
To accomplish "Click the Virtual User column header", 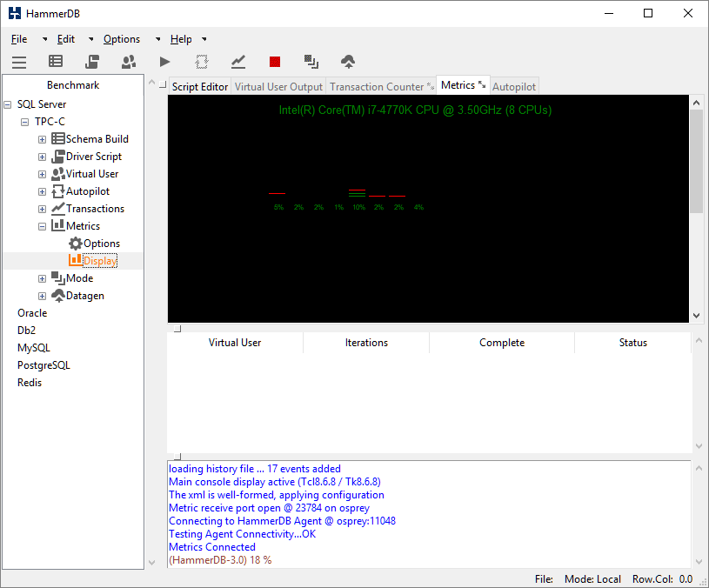I will click(235, 343).
